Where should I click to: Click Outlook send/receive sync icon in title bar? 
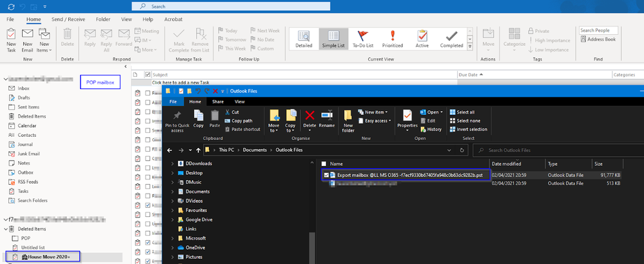coord(11,6)
